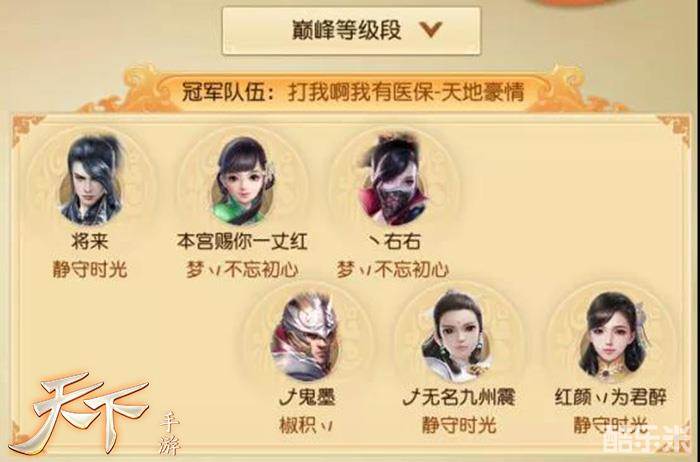Select the 本宫赐你一丈红 avatar portrait
700x462 pixels.
pyautogui.click(x=242, y=181)
